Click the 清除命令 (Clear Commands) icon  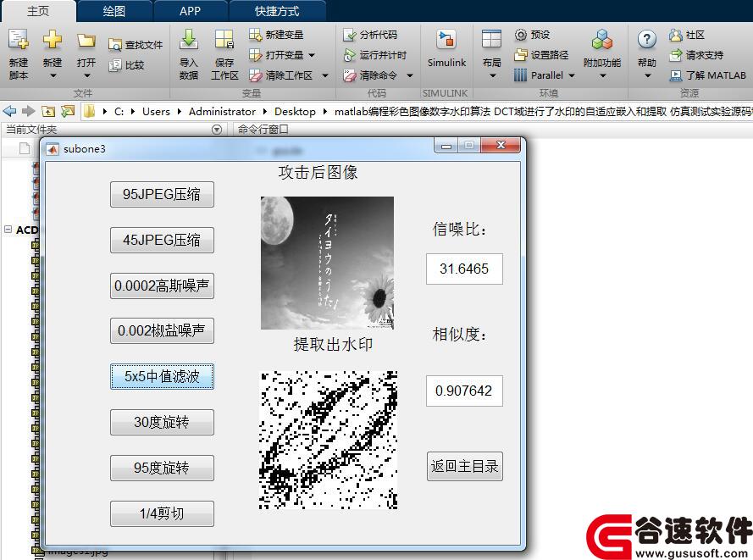(x=349, y=75)
